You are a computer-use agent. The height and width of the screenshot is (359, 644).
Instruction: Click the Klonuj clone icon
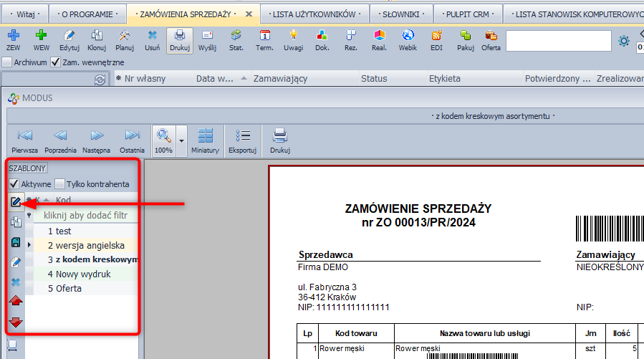(97, 36)
